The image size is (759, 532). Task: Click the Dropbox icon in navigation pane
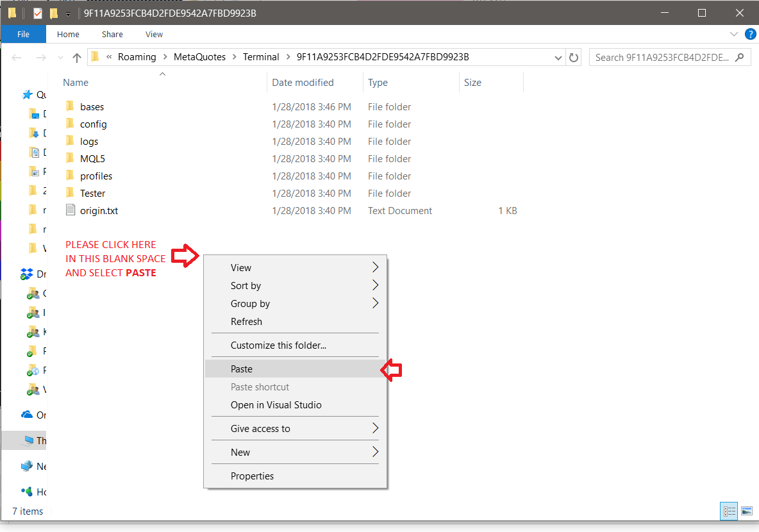27,274
